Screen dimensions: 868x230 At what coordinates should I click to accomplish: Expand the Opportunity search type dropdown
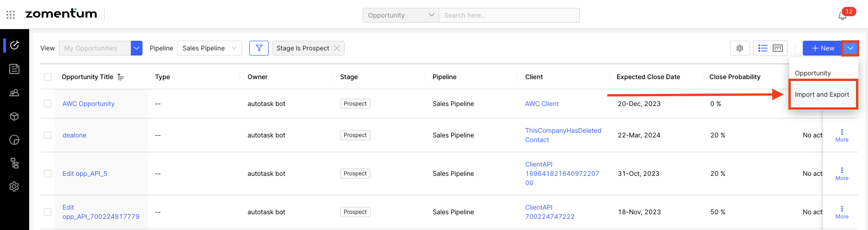click(x=401, y=15)
